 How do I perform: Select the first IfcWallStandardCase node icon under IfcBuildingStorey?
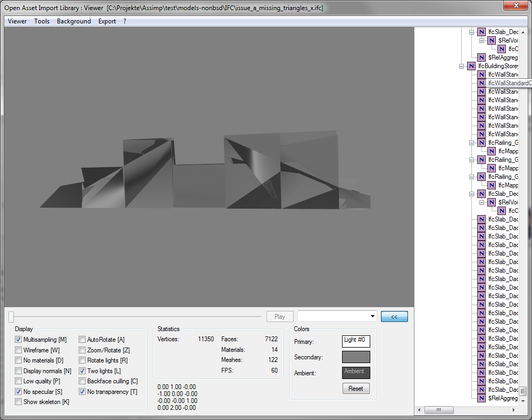click(x=481, y=75)
